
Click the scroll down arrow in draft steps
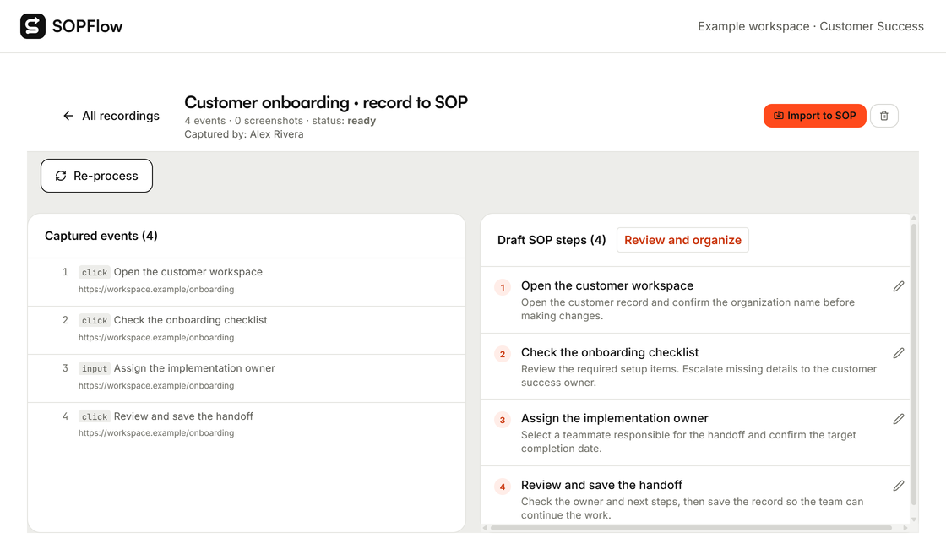pyautogui.click(x=914, y=519)
